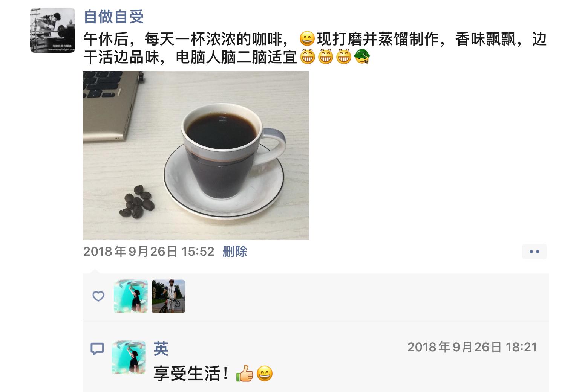Viewport: 579px width, 392px height.
Task: Click the first grinning emoji after 适宜
Action: pos(308,57)
